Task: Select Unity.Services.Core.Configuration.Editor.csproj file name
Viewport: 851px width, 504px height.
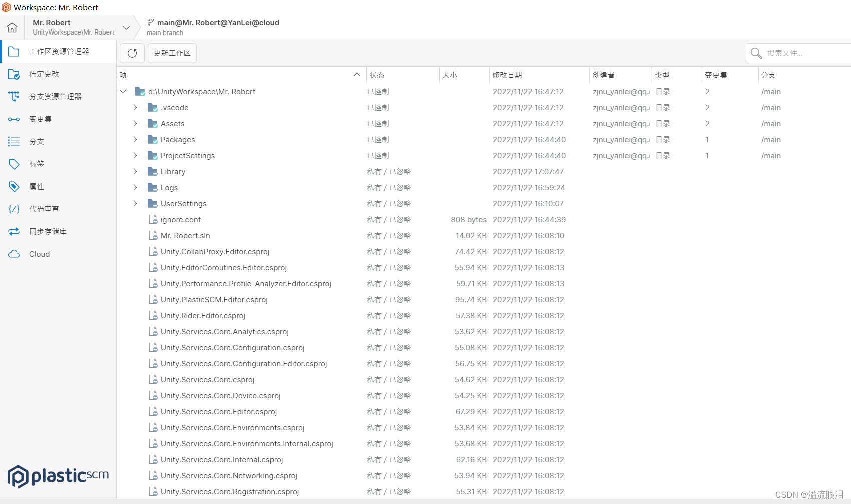Action: [244, 364]
